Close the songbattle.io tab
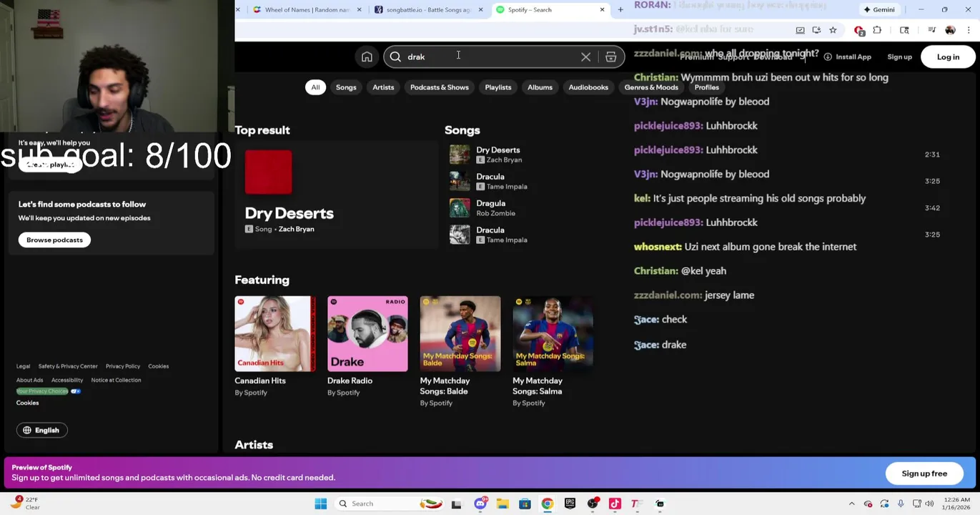Image resolution: width=980 pixels, height=515 pixels. pyautogui.click(x=480, y=10)
